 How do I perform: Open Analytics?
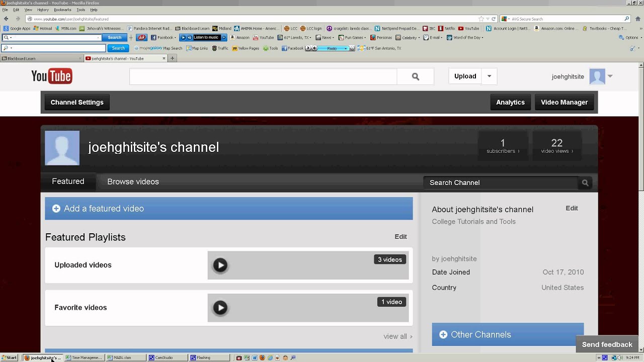click(510, 102)
